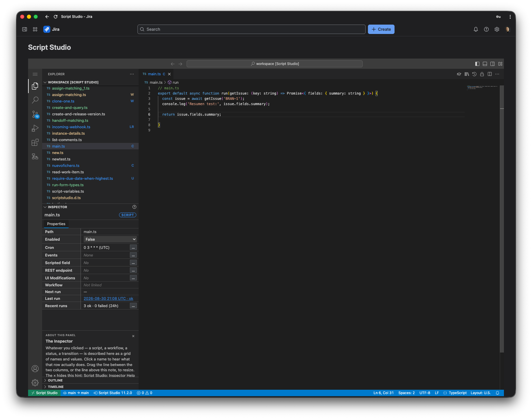Click the Create button
The height and width of the screenshot is (419, 532).
pyautogui.click(x=381, y=29)
